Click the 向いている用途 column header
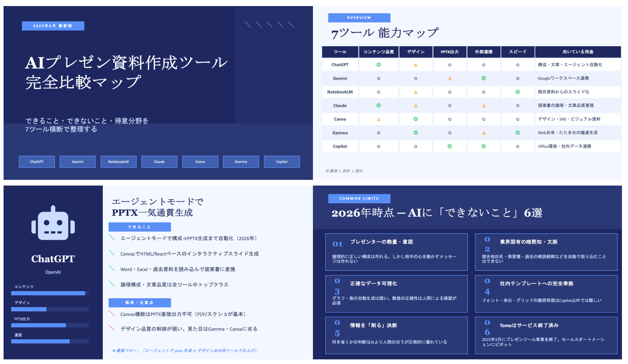Image resolution: width=628 pixels, height=364 pixels. point(578,52)
